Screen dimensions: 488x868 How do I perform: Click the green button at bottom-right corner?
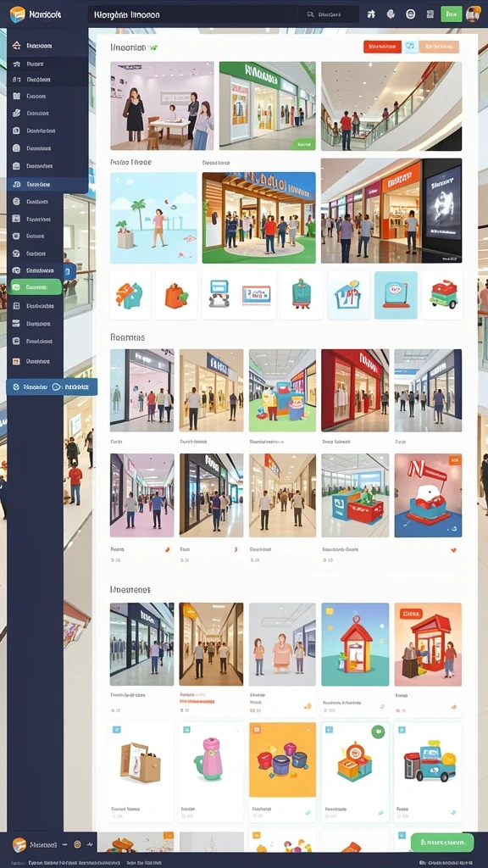[442, 842]
